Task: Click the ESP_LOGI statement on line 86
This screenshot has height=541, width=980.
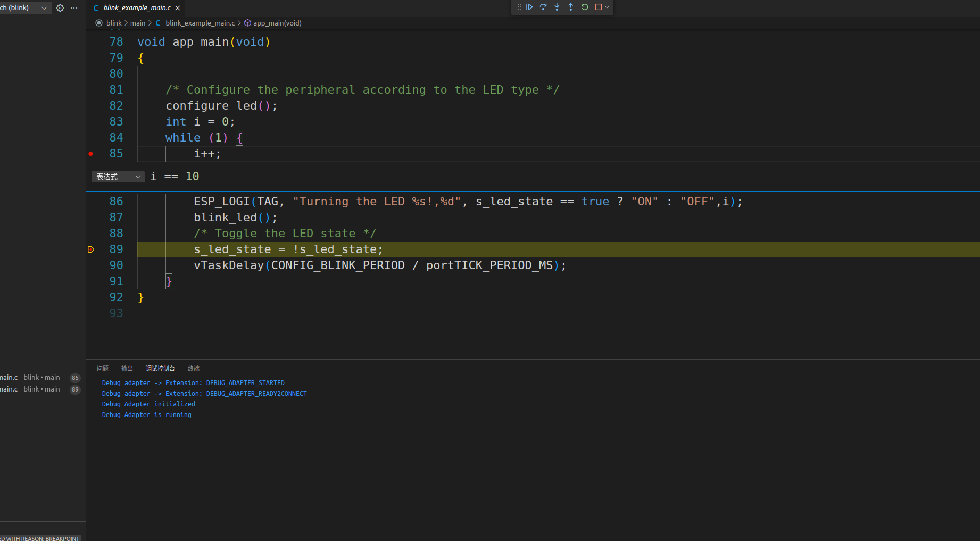Action: point(468,202)
